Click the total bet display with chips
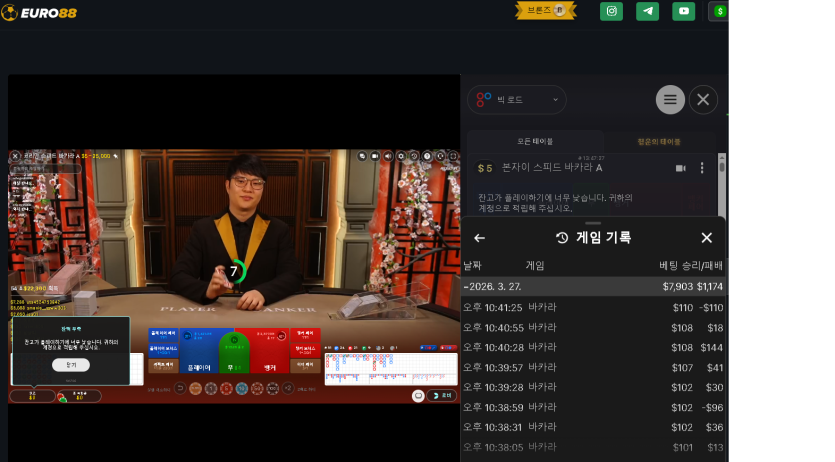Image resolution: width=835 pixels, height=462 pixels. pyautogui.click(x=79, y=396)
